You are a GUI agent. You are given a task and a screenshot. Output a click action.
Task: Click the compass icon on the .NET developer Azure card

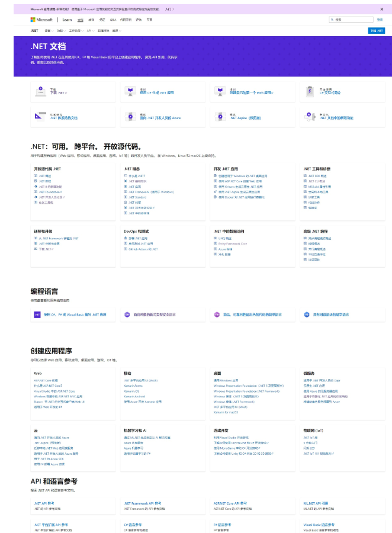[x=130, y=117]
